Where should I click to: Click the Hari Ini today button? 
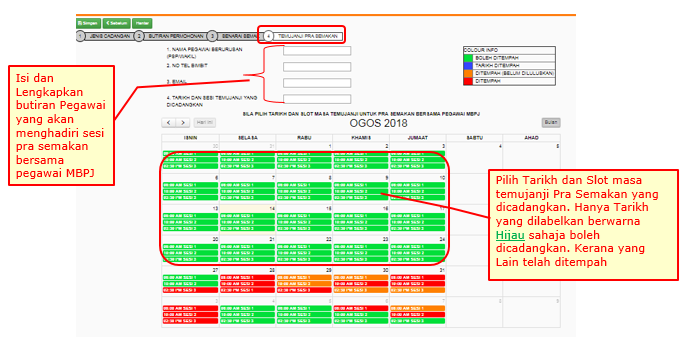204,123
